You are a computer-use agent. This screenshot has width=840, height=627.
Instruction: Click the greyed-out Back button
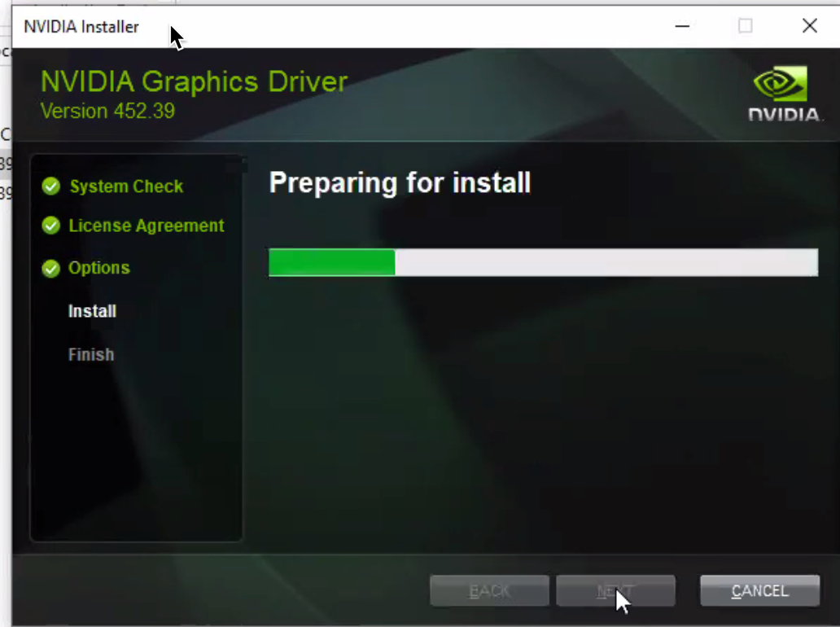(489, 590)
